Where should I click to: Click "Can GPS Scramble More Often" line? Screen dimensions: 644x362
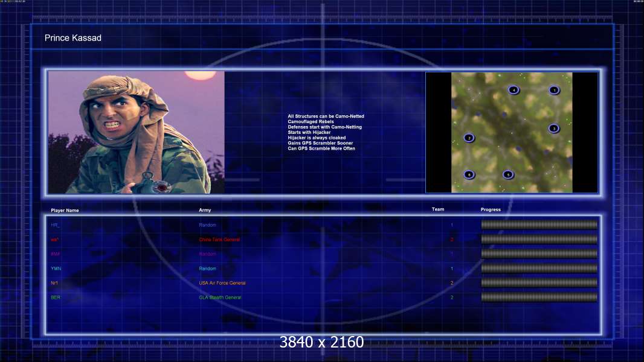coord(321,148)
